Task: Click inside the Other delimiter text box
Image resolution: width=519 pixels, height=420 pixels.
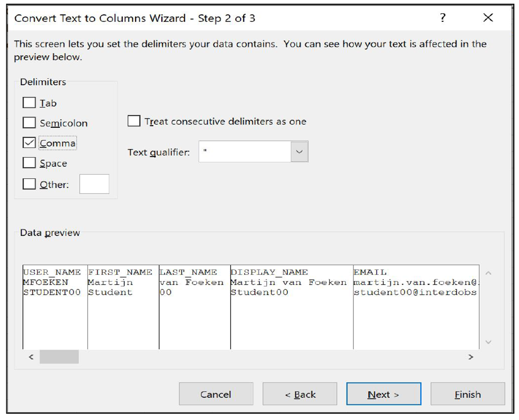Action: 94,184
